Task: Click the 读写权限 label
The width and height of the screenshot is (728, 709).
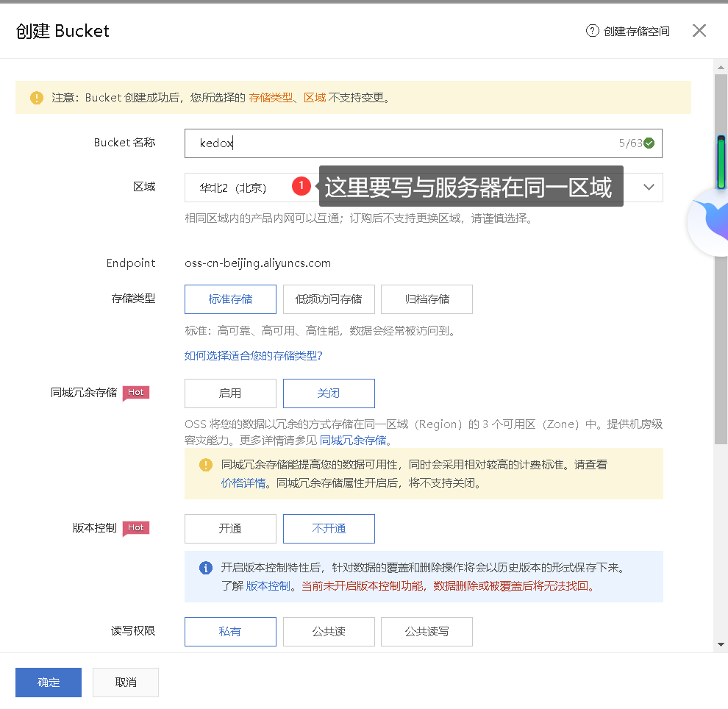Action: coord(133,631)
